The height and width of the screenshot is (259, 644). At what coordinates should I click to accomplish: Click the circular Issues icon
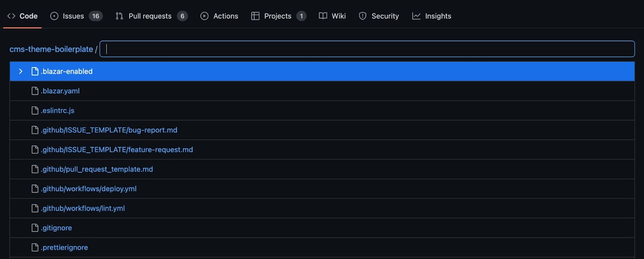(x=54, y=16)
